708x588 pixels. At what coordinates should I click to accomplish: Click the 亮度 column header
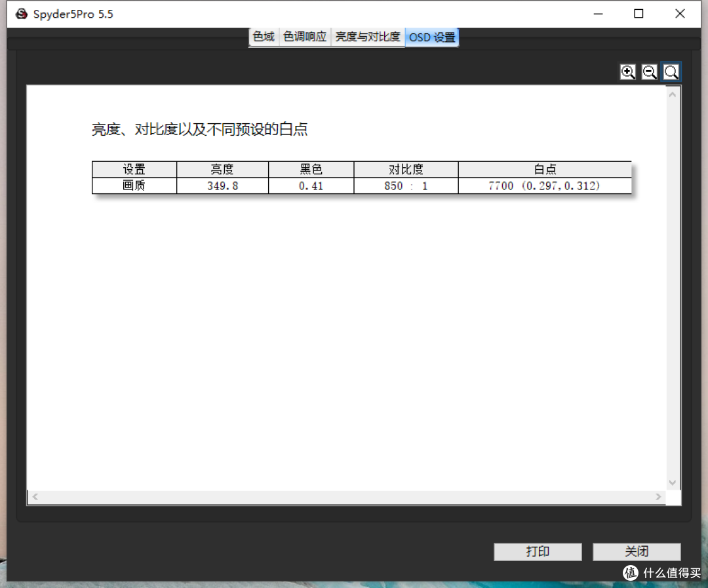coord(223,169)
